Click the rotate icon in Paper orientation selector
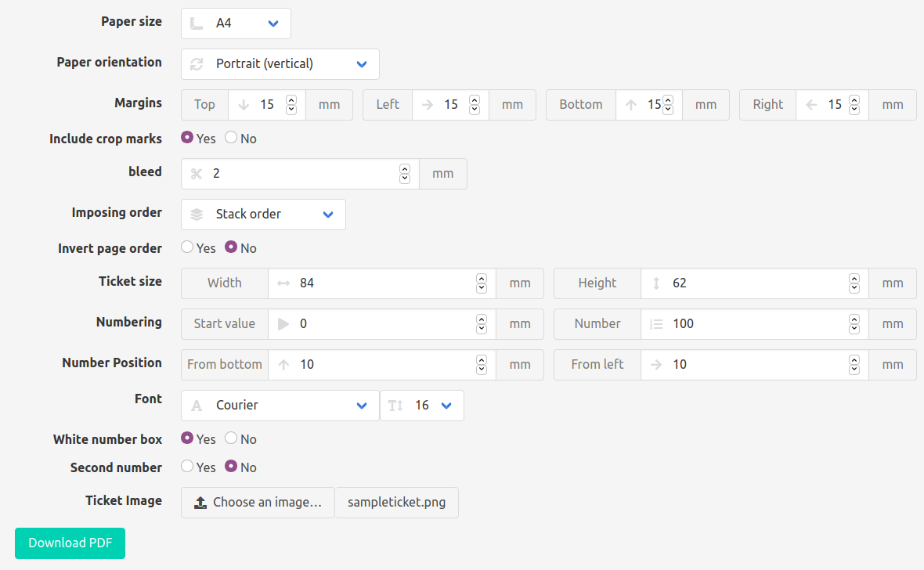924x570 pixels. coord(197,64)
